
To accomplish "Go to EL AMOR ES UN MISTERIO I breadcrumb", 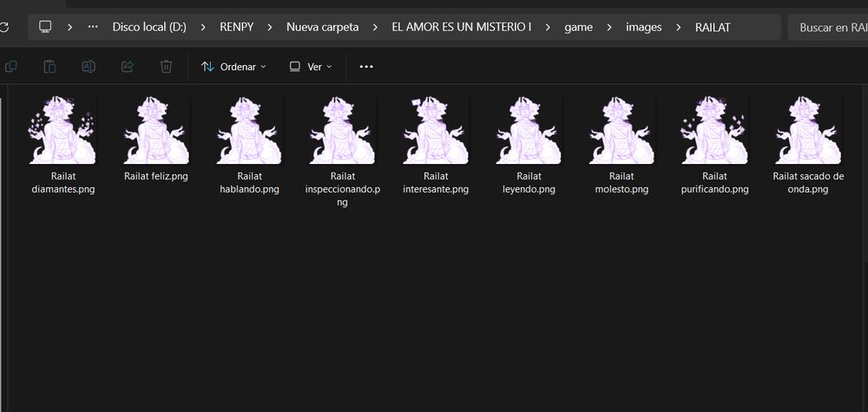I will tap(462, 27).
